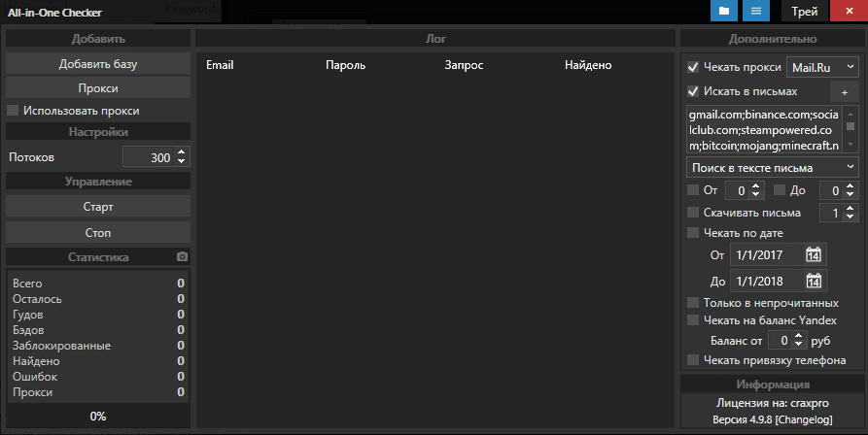This screenshot has width=868, height=435.
Task: Enable Скачивать письма checkbox
Action: click(x=692, y=213)
